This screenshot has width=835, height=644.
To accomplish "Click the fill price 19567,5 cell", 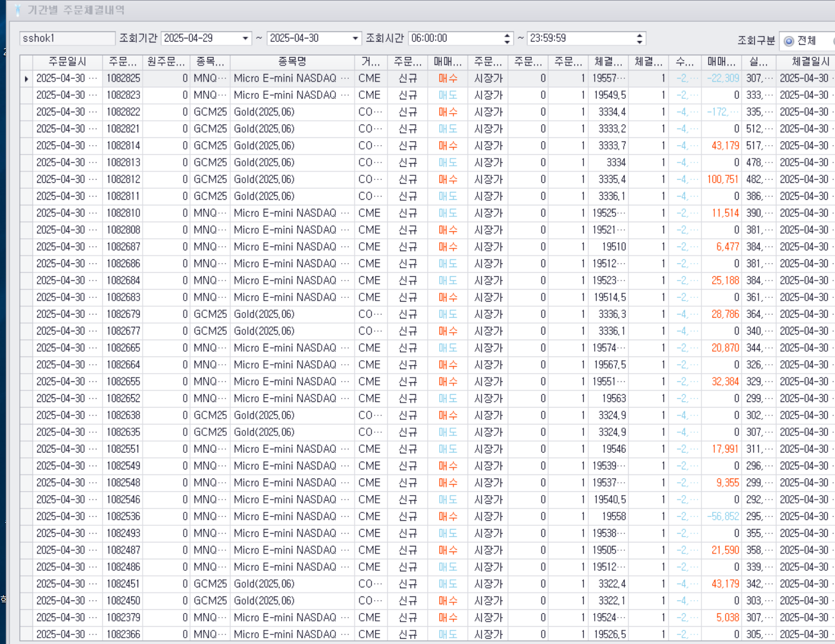I will coord(609,365).
